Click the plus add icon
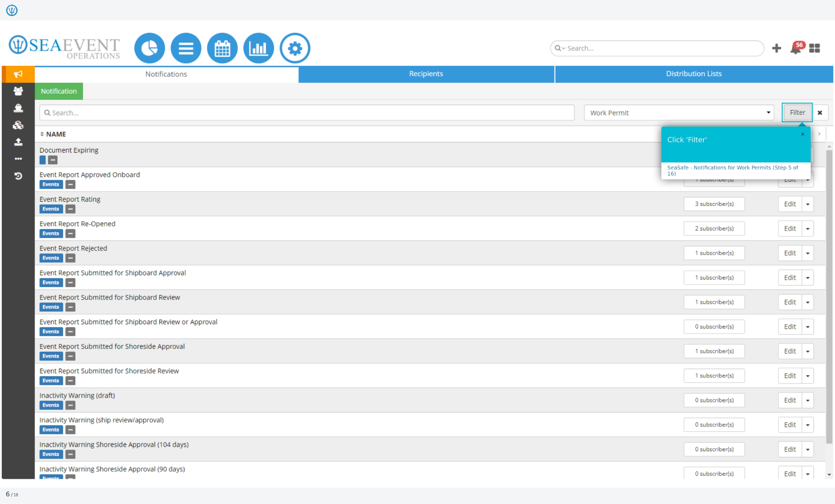The width and height of the screenshot is (835, 504). 777,48
